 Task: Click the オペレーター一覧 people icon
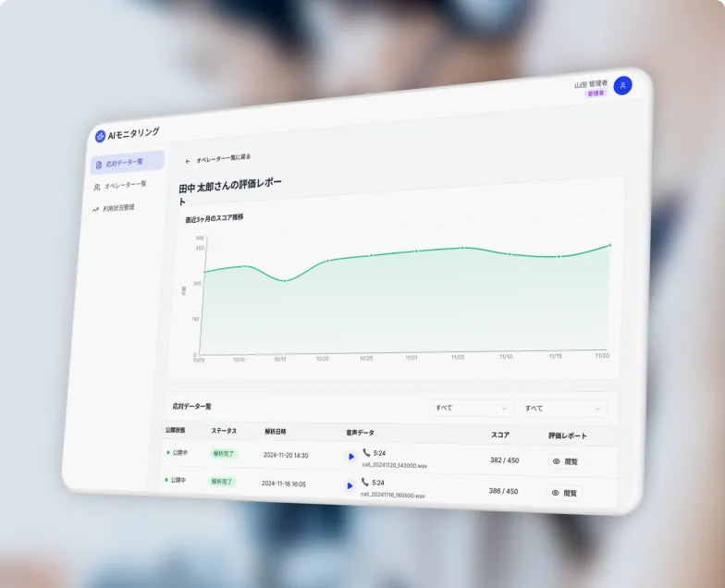96,187
